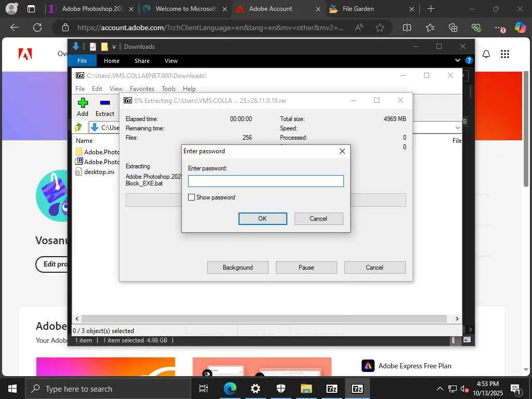
Task: Open Adobe notifications bell
Action: [x=486, y=54]
